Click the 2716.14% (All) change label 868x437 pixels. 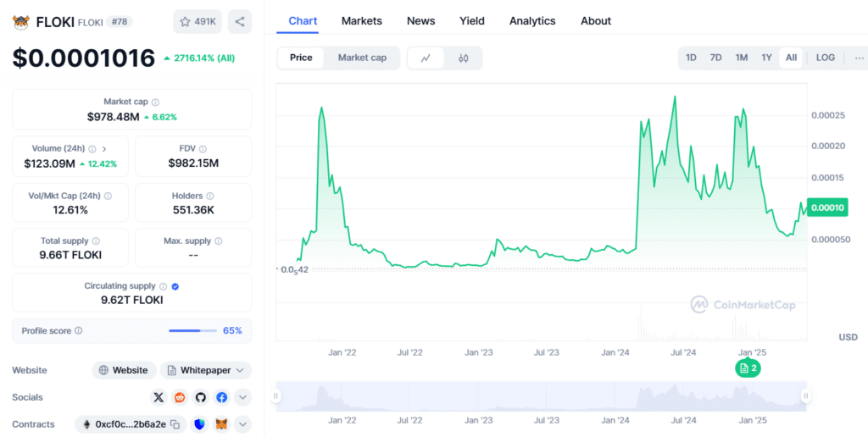coord(199,58)
